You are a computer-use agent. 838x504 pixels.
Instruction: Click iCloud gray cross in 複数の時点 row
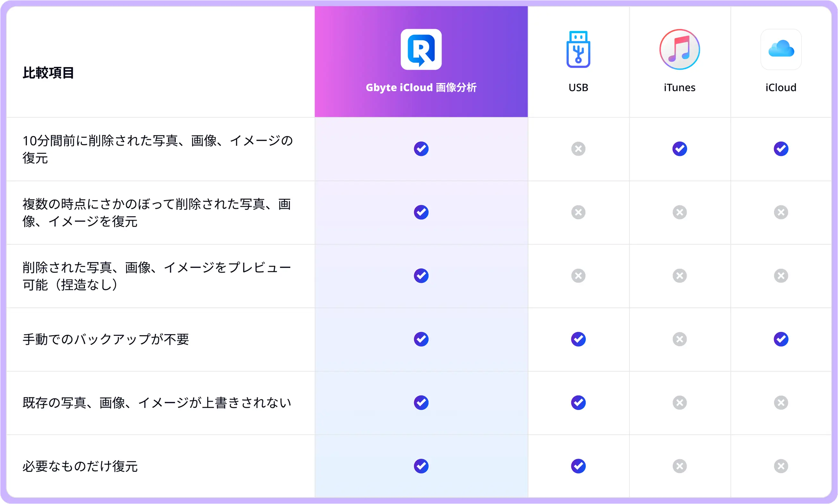tap(781, 212)
